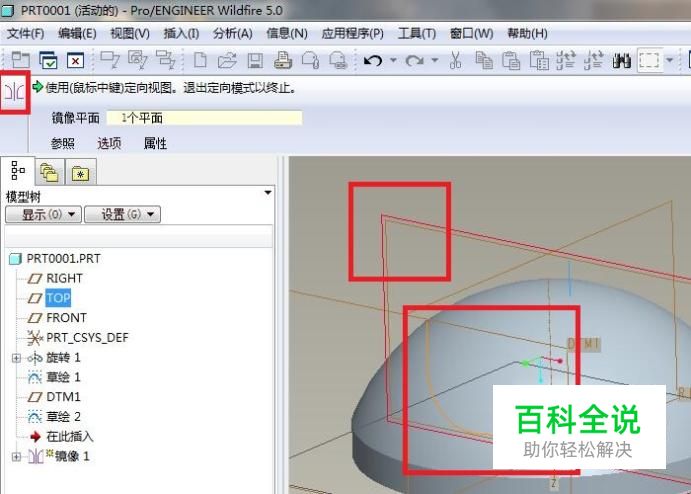Select the 旋转 1 feature
Viewport: 691px width, 494px height.
63,357
